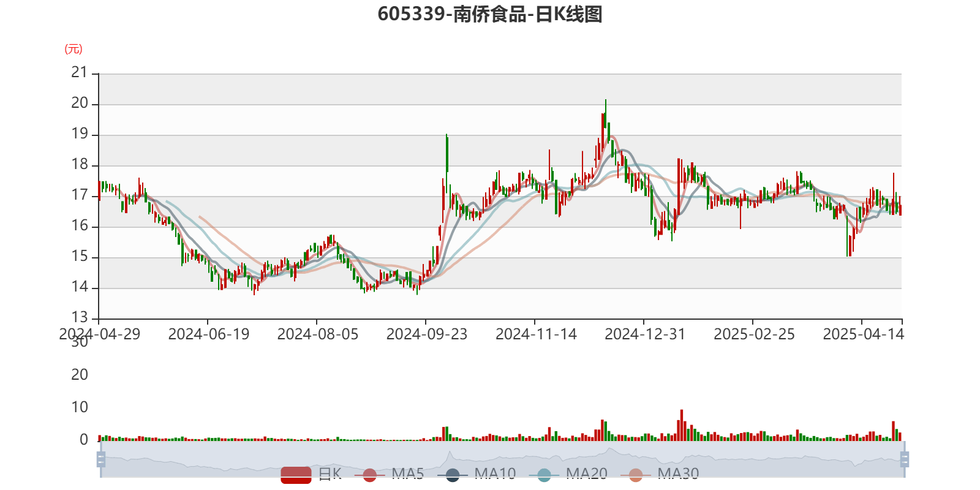Click the data zoom overview bar

[x=502, y=459]
